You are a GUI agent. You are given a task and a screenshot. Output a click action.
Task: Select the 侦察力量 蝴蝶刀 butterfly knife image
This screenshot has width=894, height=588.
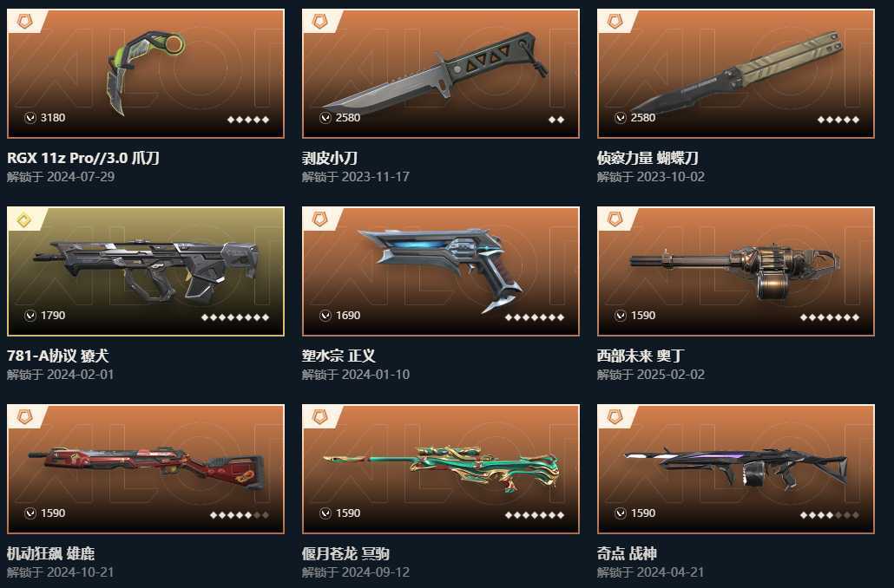click(x=736, y=74)
